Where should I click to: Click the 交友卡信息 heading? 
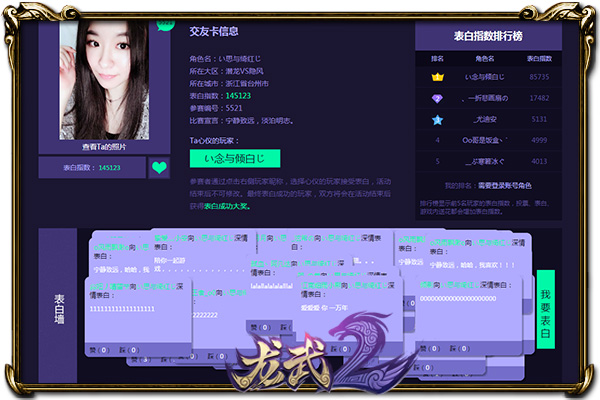click(215, 30)
